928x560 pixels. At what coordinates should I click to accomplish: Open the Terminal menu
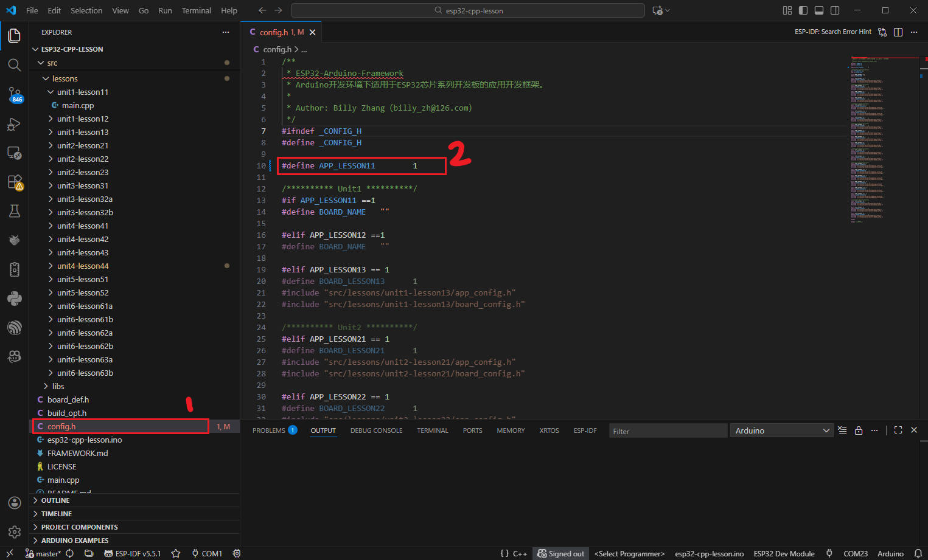(196, 10)
